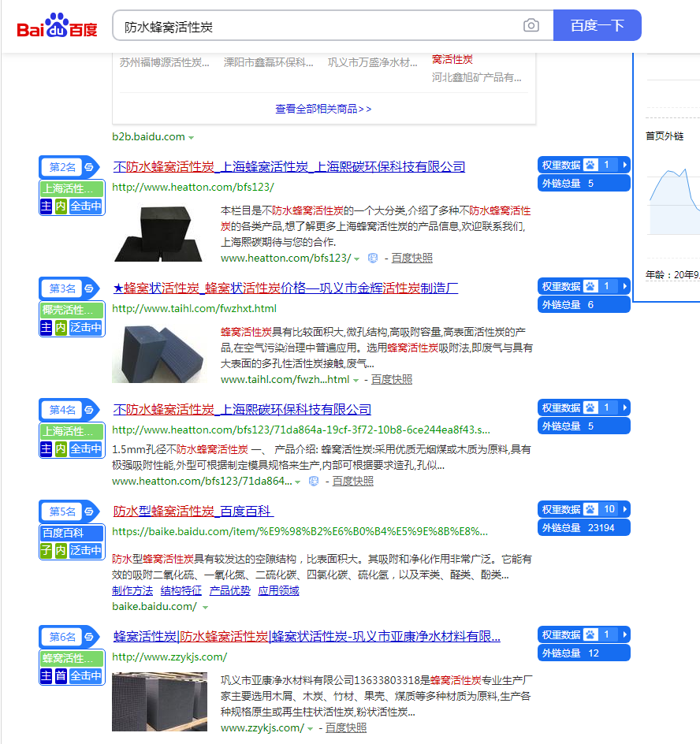Viewport: 700px width, 744px height.
Task: Click 外链总量 6 bar
Action: [x=584, y=305]
